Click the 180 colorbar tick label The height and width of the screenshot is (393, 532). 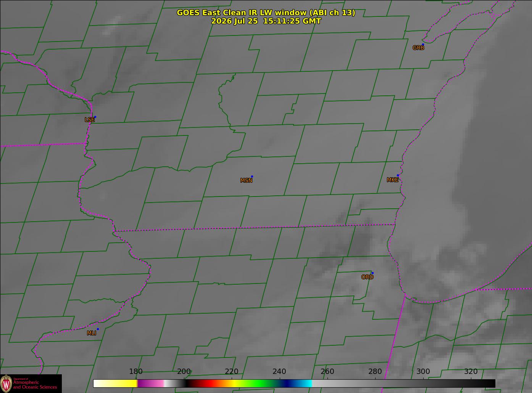coord(136,372)
